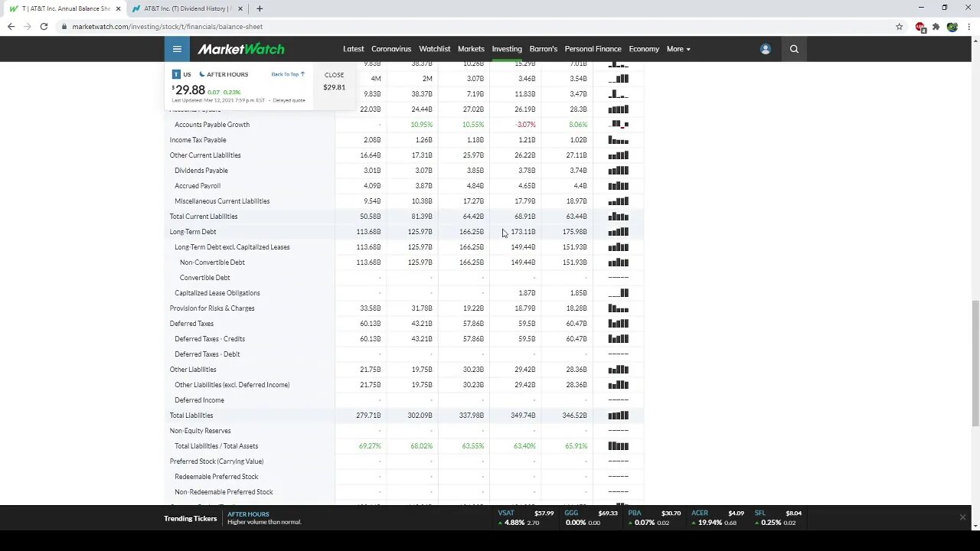980x551 pixels.
Task: Dismiss the Trending Tickers bar
Action: (x=962, y=517)
